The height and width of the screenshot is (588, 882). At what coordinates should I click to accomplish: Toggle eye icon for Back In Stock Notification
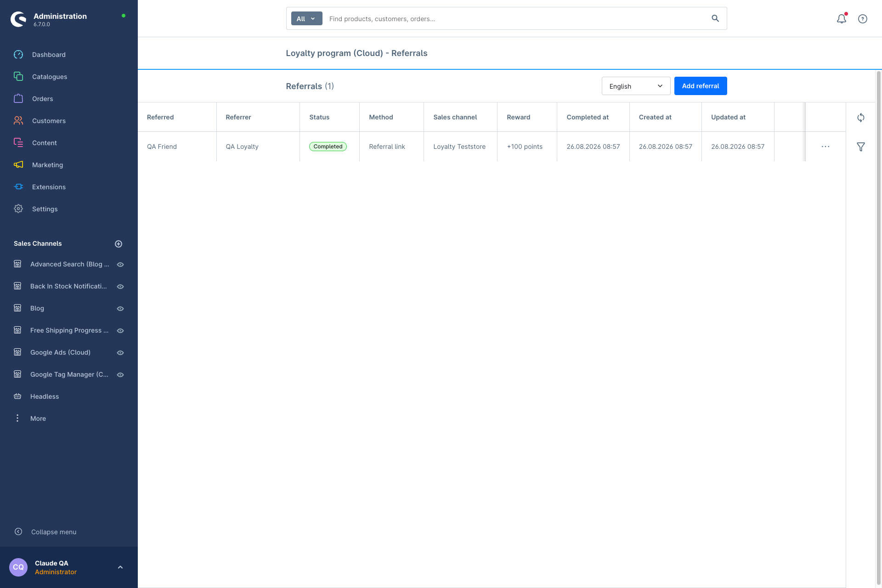tap(120, 287)
